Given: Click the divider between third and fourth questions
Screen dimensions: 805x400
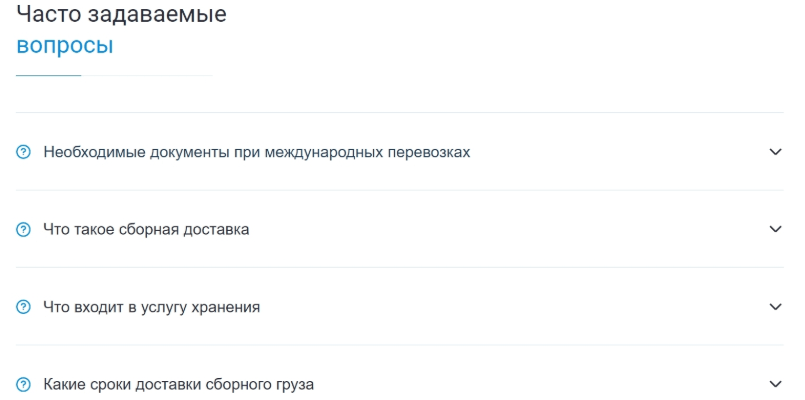Looking at the screenshot, I should [400, 345].
